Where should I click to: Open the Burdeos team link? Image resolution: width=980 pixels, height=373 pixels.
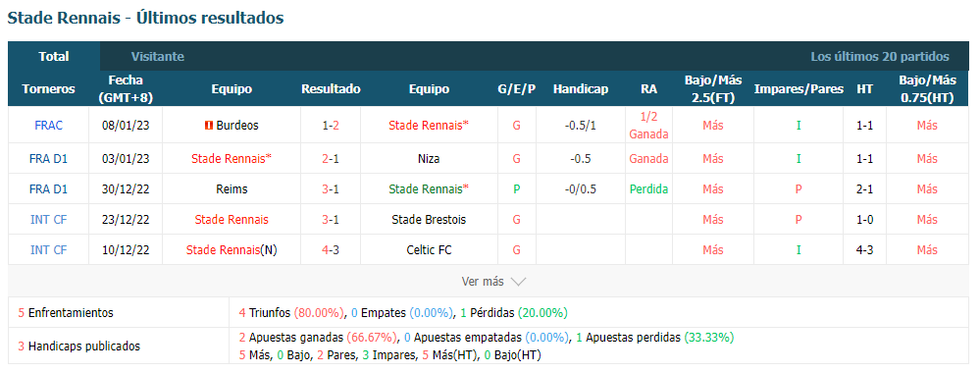[237, 126]
